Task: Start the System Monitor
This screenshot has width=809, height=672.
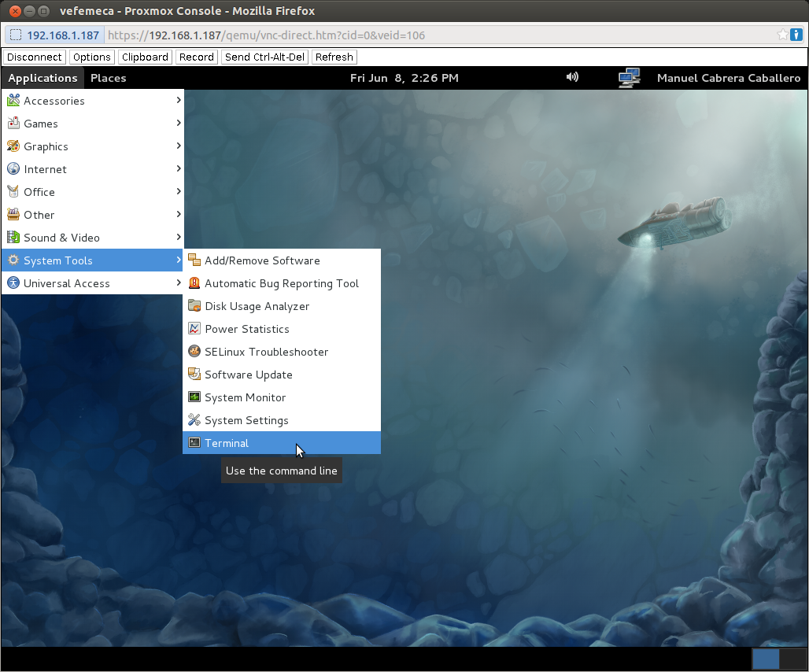Action: tap(246, 397)
